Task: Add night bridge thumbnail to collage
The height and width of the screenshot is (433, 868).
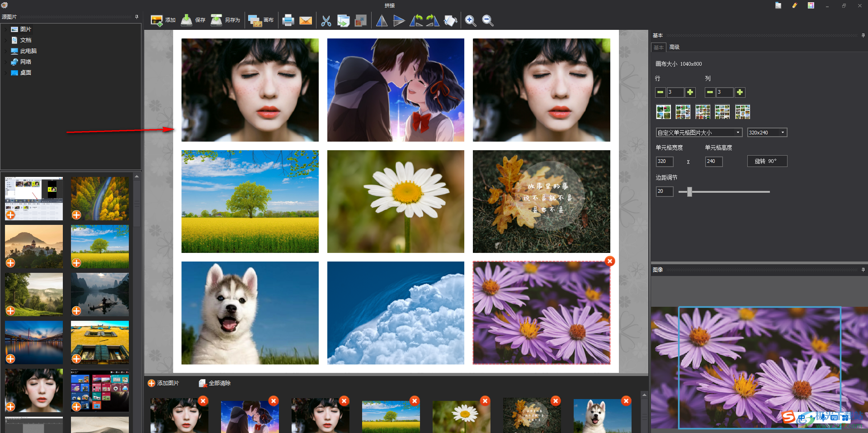Action: click(x=10, y=359)
